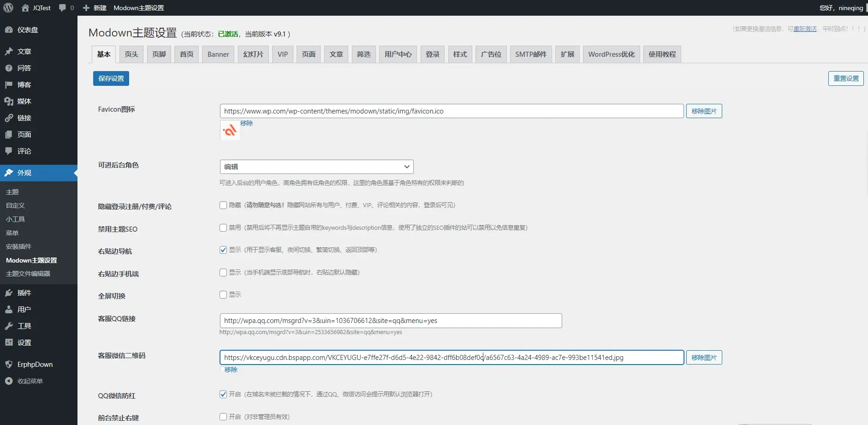Open 菜单 submenu item
Viewport: 868px width, 425px height.
coord(12,233)
